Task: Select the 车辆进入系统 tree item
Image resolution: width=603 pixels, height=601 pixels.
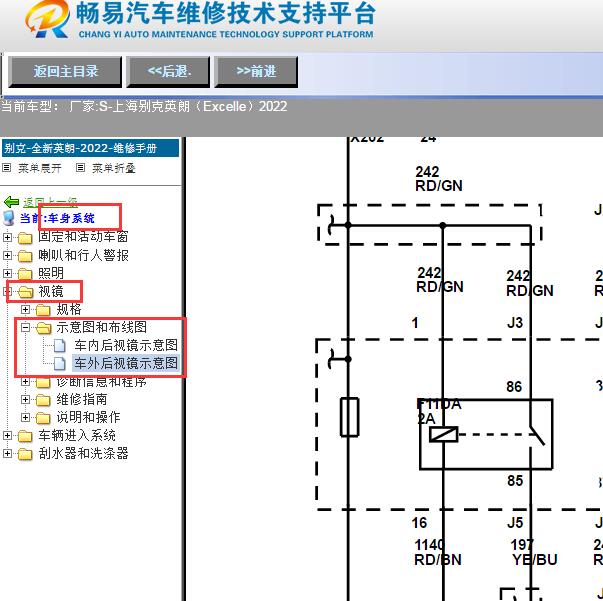Action: pos(77,436)
